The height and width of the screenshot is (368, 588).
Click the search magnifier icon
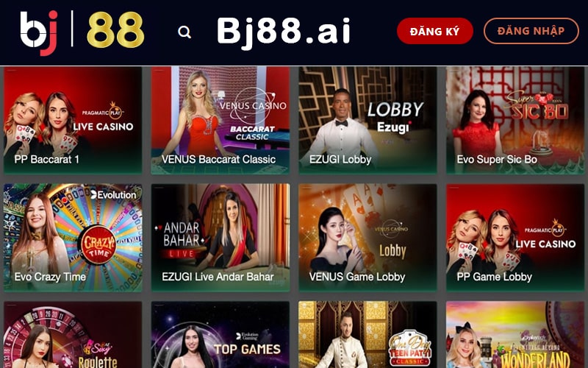tap(184, 32)
